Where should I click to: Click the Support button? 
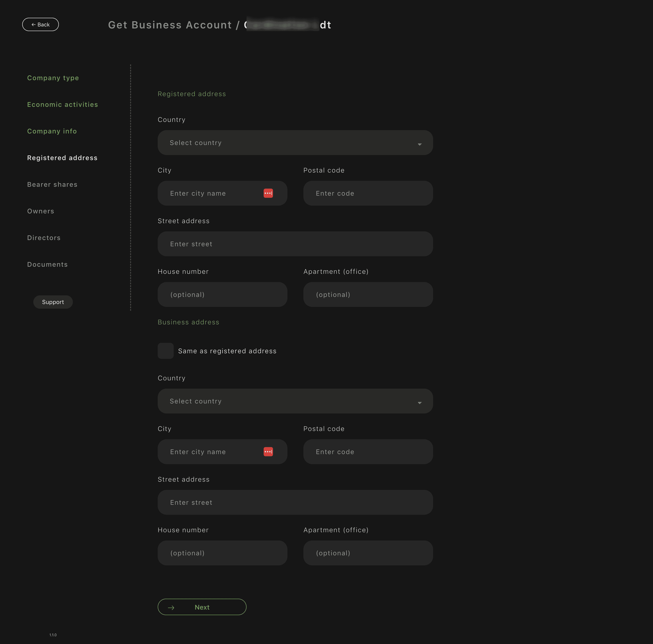tap(53, 302)
